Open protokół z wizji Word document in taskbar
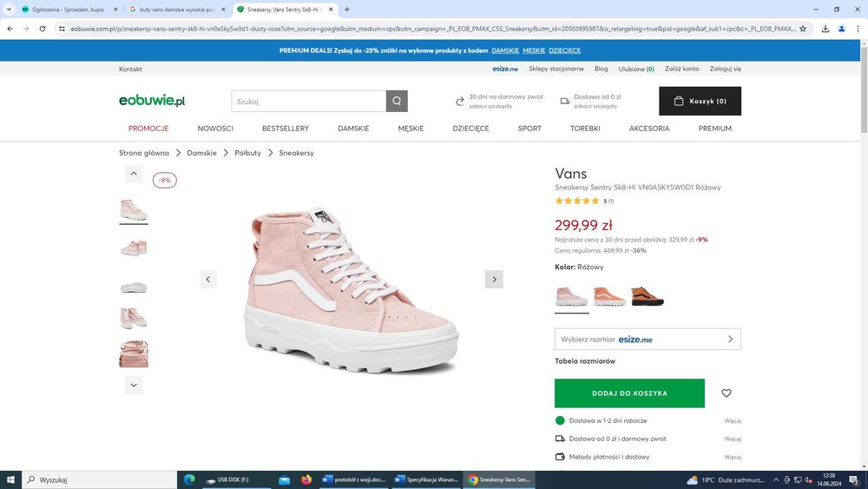The image size is (868, 489). (x=354, y=479)
